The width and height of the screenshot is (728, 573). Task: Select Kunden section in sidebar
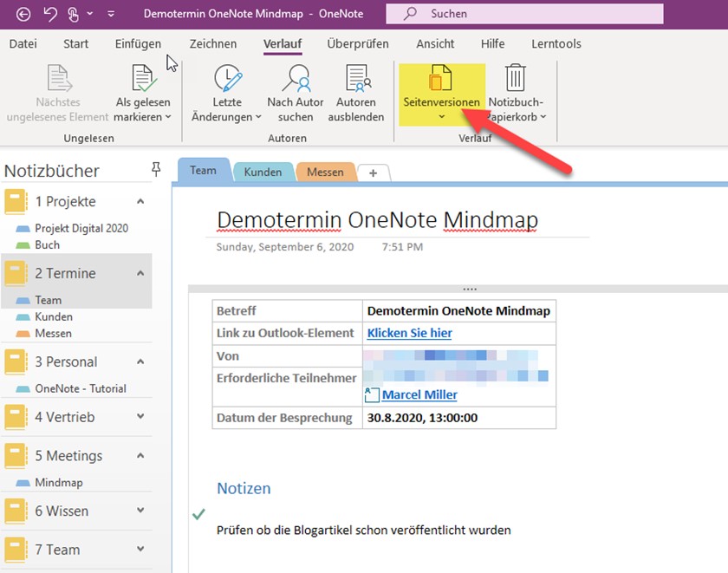54,316
